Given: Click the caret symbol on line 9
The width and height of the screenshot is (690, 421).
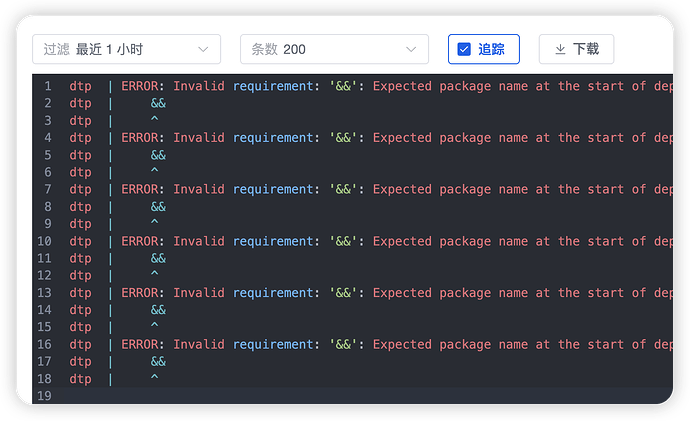Looking at the screenshot, I should (x=154, y=223).
